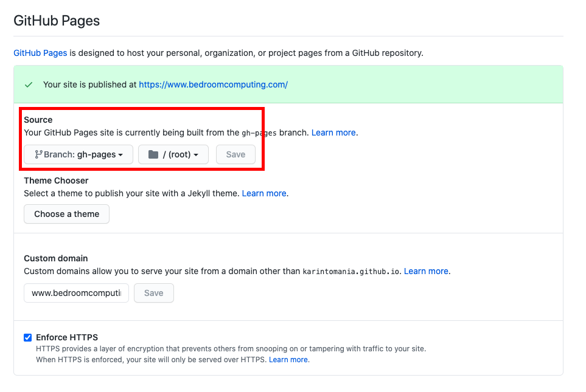Image resolution: width=586 pixels, height=392 pixels.
Task: Click the karintomania.github.io code text
Action: pos(351,272)
